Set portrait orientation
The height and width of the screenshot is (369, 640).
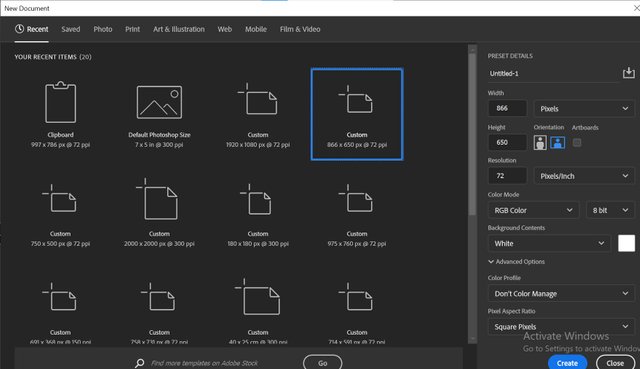pos(540,142)
